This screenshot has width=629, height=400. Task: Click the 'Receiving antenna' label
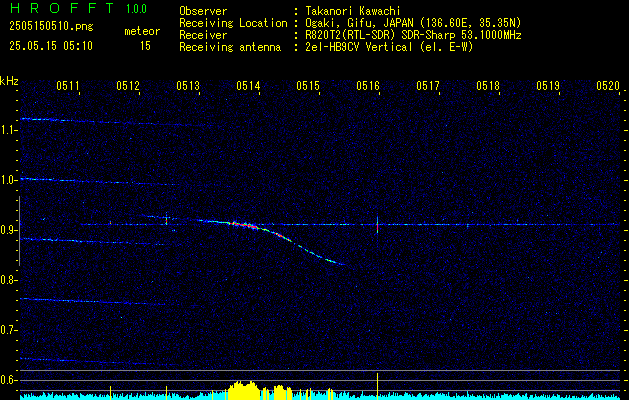pos(230,47)
